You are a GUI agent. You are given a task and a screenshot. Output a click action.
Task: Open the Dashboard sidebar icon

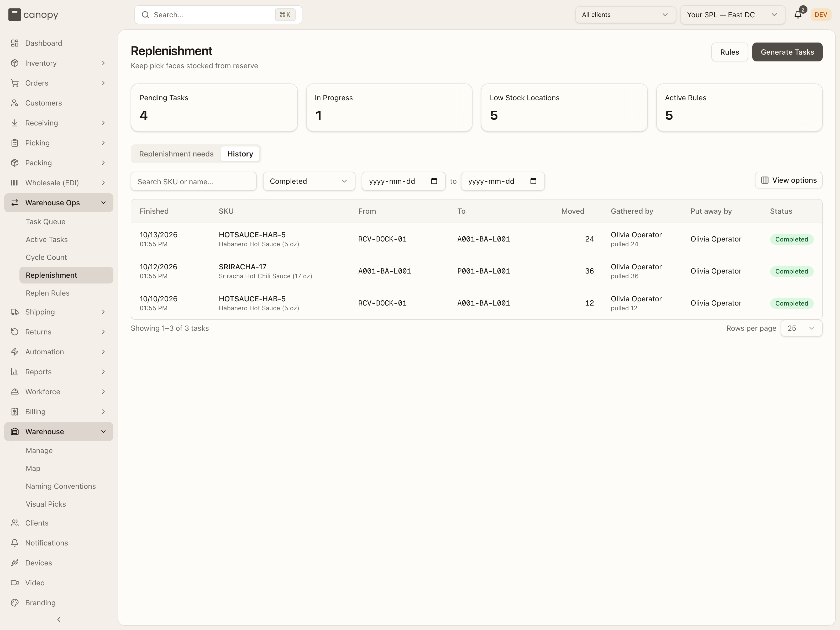tap(15, 43)
